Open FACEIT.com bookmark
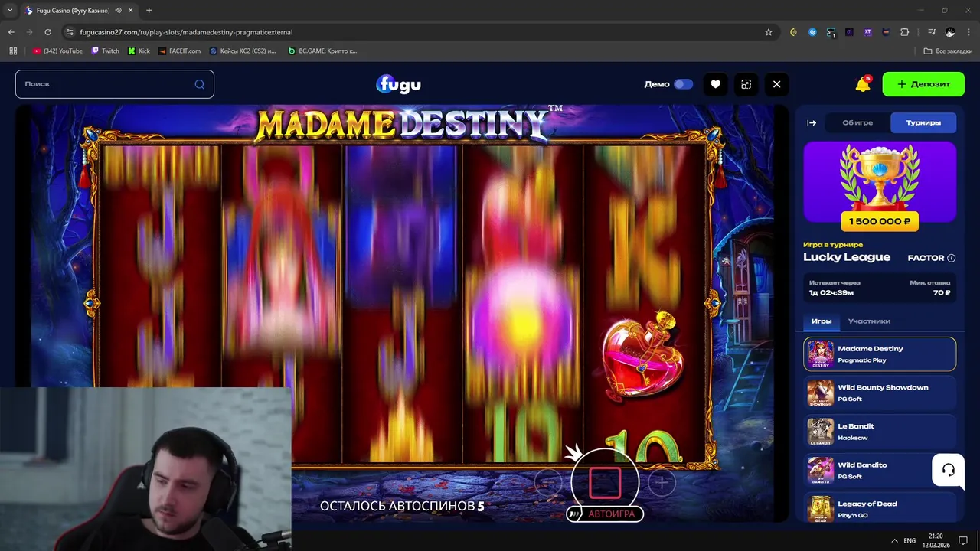Viewport: 980px width, 551px height. point(179,51)
